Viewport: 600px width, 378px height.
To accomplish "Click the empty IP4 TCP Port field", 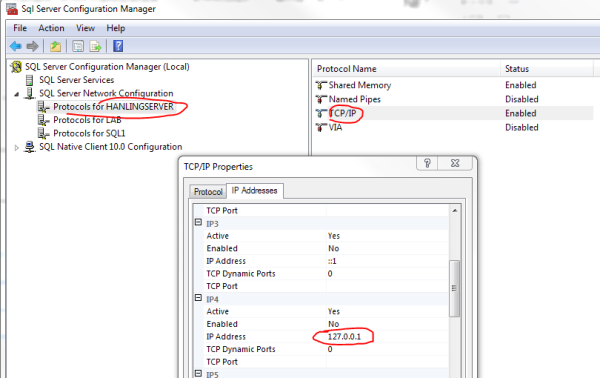I will [x=387, y=362].
